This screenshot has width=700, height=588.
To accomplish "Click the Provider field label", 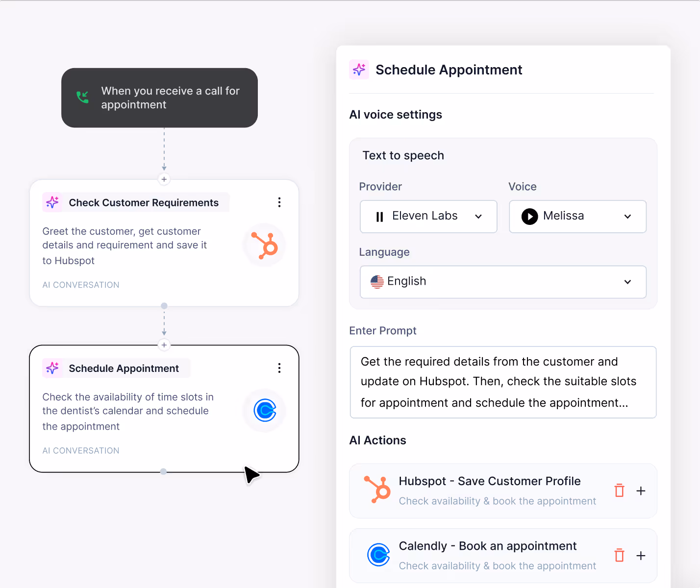I will [380, 187].
